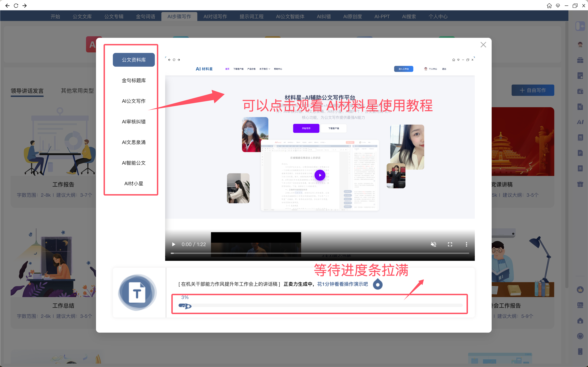Switch to 其他常用类型 category tab
This screenshot has width=588, height=367.
point(77,91)
